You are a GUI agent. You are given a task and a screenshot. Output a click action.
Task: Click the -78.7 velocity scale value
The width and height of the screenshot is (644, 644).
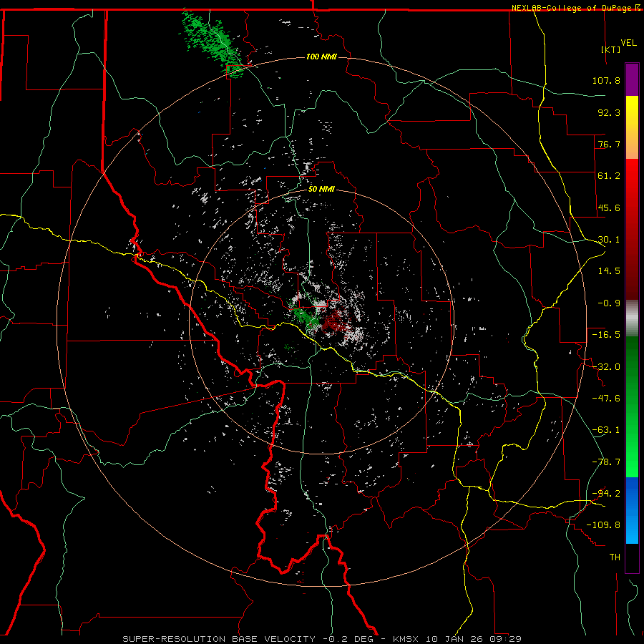point(606,462)
